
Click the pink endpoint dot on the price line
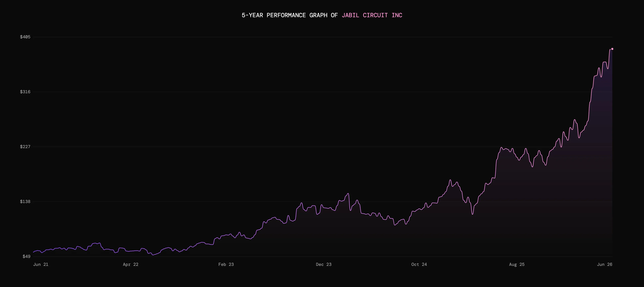tap(612, 49)
